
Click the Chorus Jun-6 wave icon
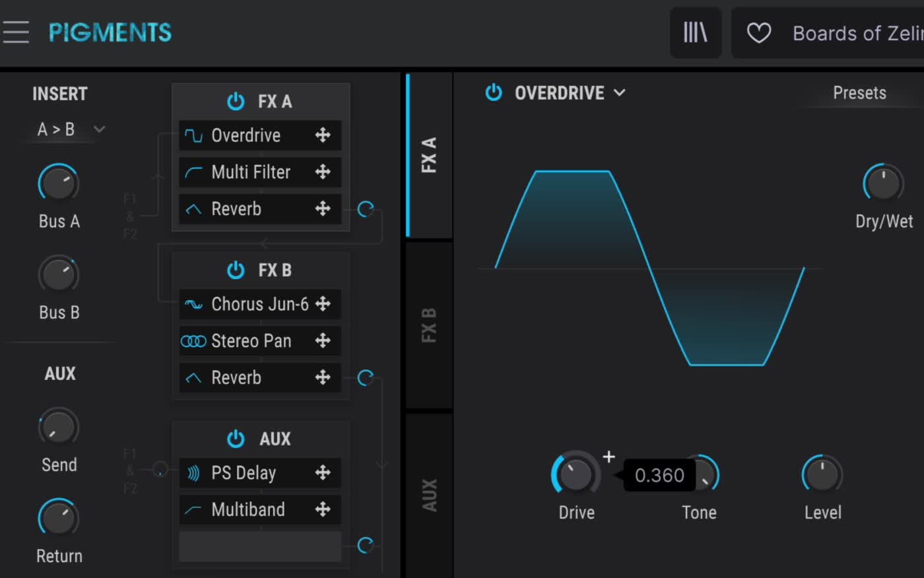click(193, 304)
